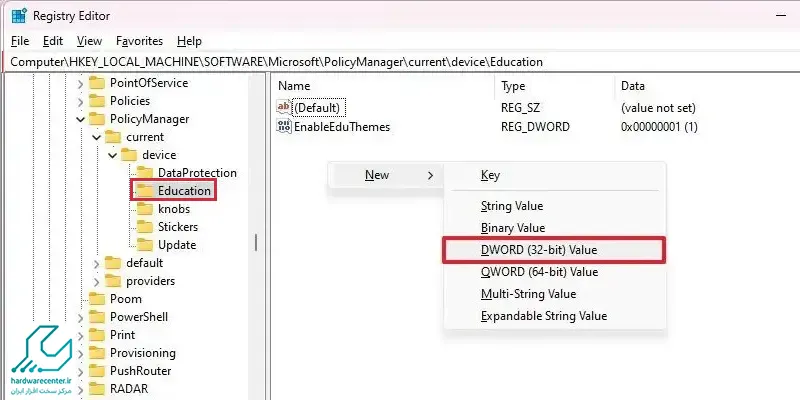Click the tree pane vertical scrollbar thumb
Image resolution: width=800 pixels, height=400 pixels.
pos(256,243)
